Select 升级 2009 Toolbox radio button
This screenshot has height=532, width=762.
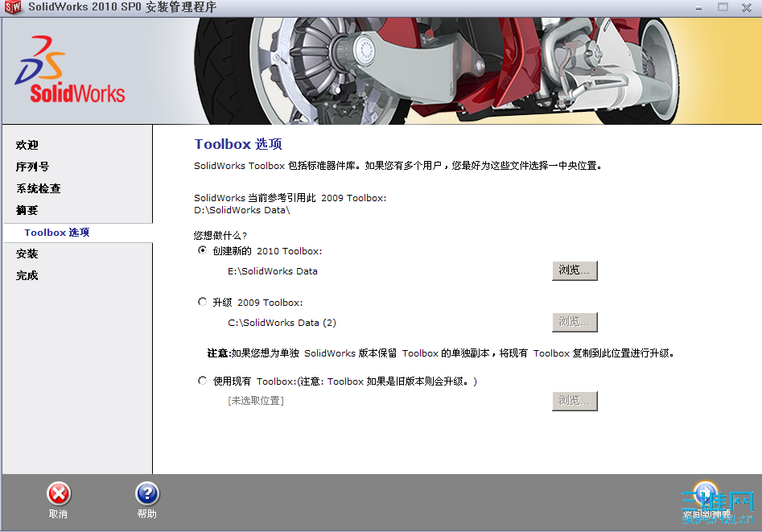202,302
